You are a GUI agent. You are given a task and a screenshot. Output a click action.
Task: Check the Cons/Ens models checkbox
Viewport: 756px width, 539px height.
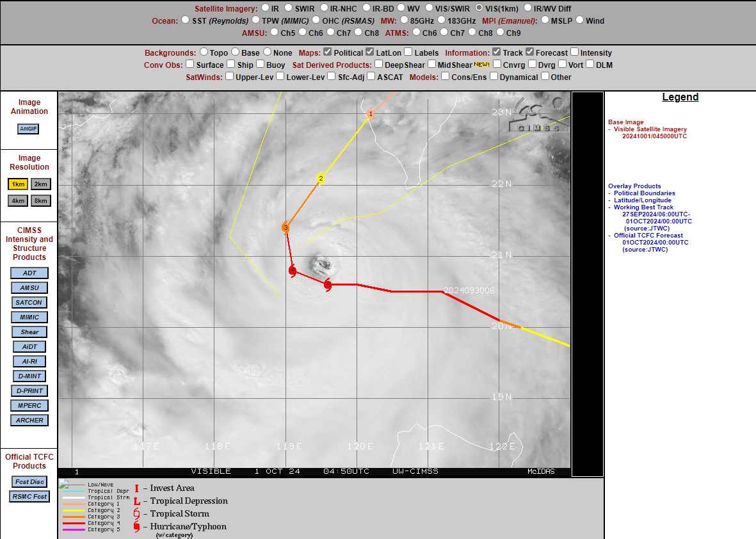pyautogui.click(x=445, y=76)
